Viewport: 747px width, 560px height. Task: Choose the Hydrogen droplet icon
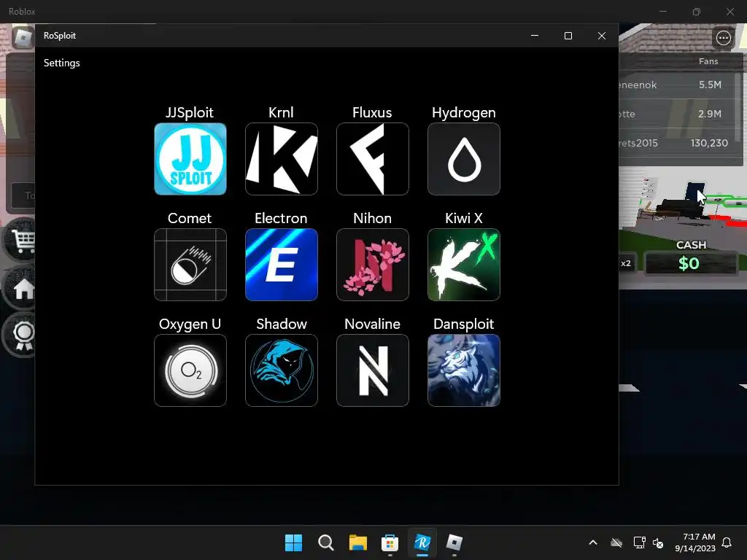[x=463, y=159]
